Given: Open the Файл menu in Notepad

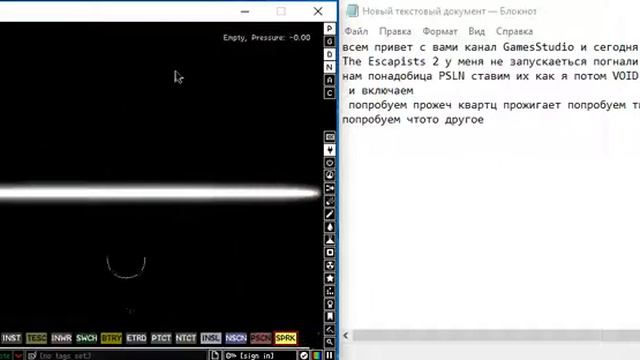Looking at the screenshot, I should (356, 31).
